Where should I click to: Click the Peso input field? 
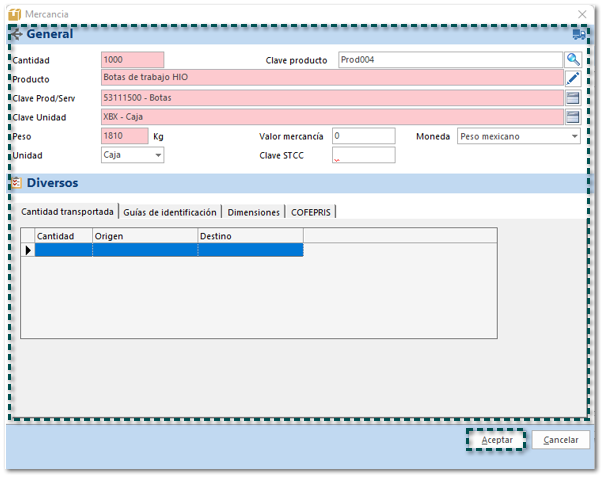[x=125, y=136]
